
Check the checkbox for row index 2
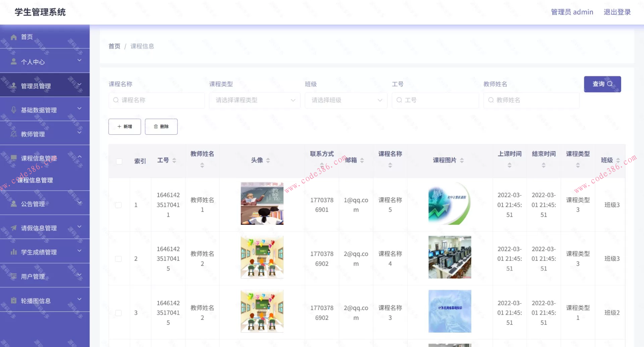point(118,259)
